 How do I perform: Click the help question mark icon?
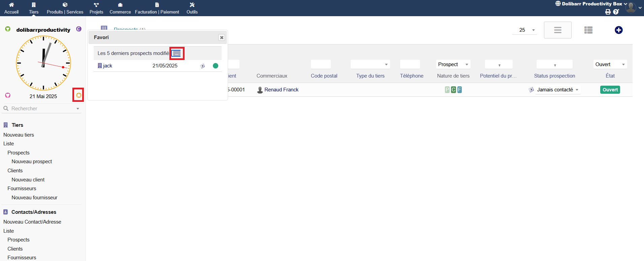pos(616,12)
